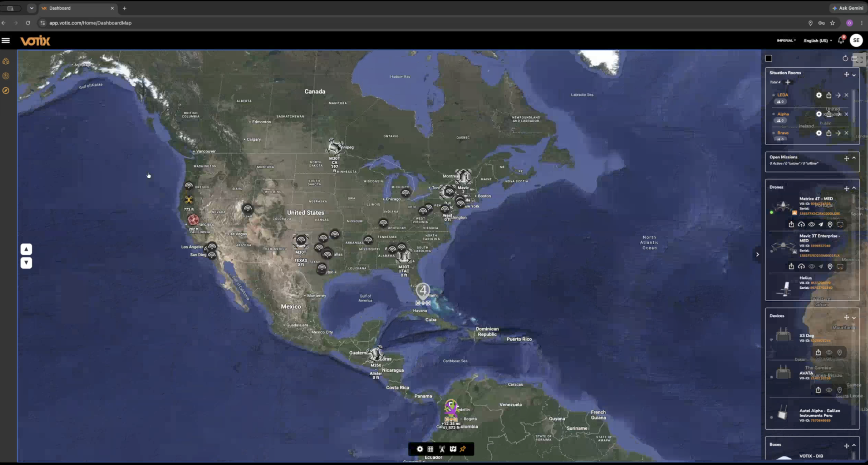Screen dimensions: 868x465
Task: Delete the Bravo situation room
Action: [846, 133]
